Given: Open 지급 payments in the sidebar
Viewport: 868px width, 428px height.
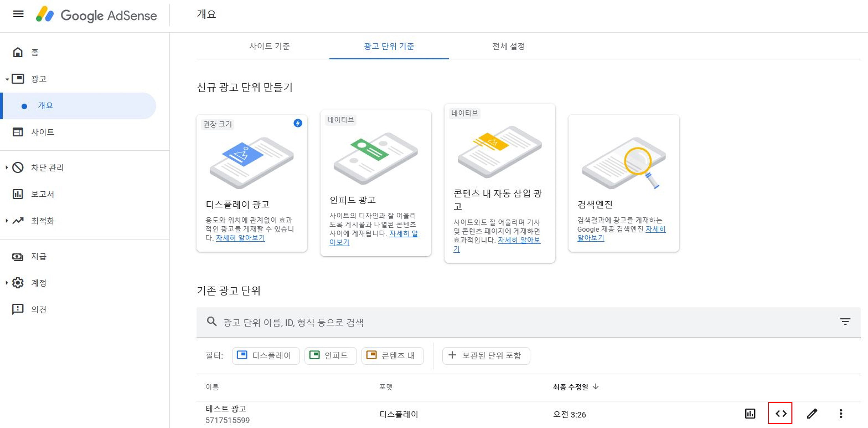Looking at the screenshot, I should 38,256.
